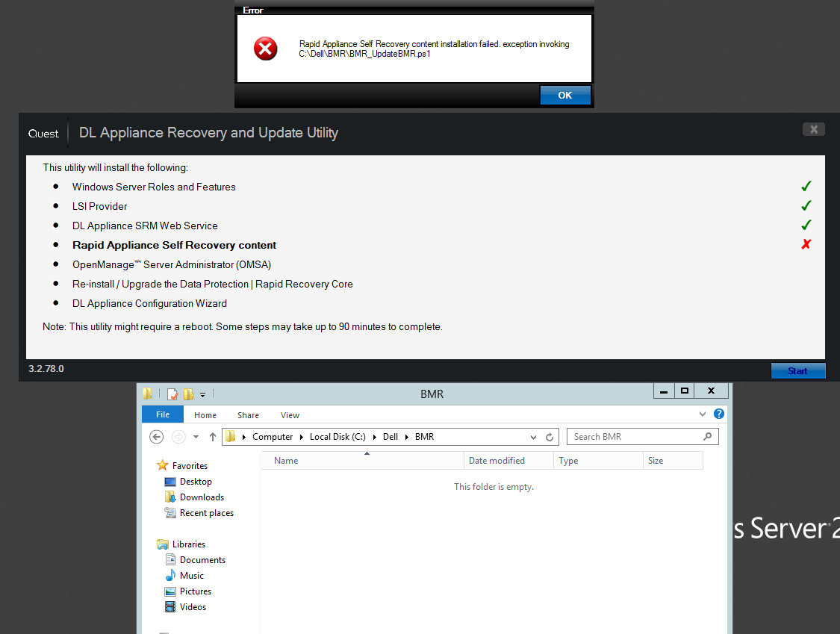Image resolution: width=840 pixels, height=634 pixels.
Task: Click Computer in address breadcrumb
Action: 273,437
